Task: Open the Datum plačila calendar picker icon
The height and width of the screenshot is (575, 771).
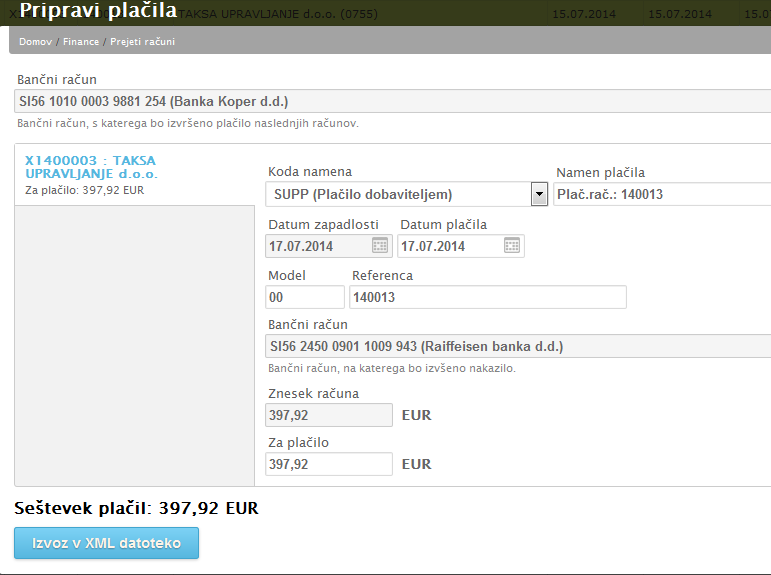Action: point(512,245)
